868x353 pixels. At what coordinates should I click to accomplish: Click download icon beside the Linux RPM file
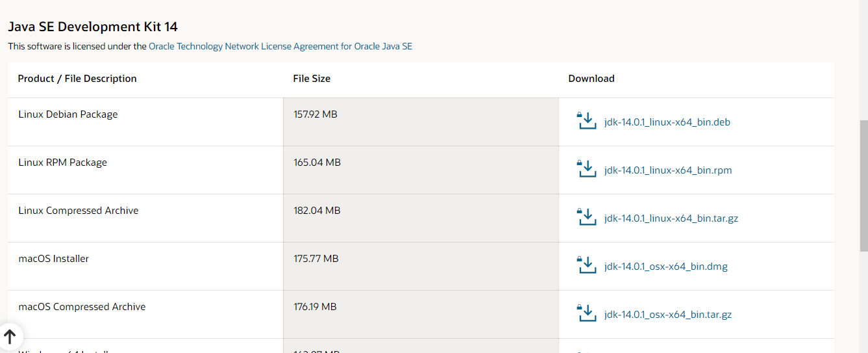tap(586, 169)
